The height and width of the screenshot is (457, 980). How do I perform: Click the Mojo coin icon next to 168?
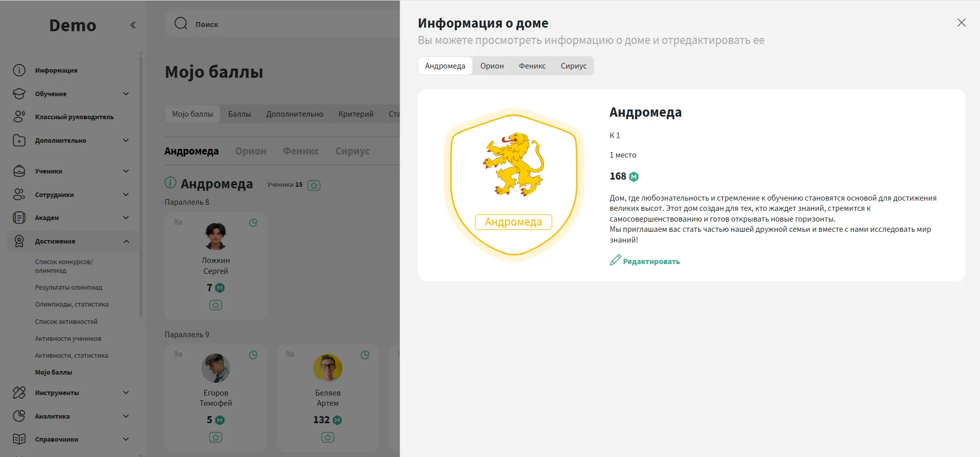coord(634,177)
